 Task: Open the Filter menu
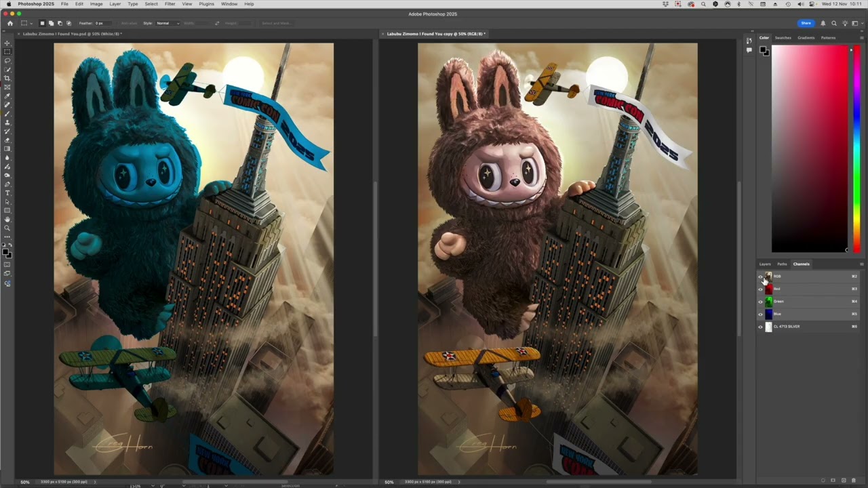(170, 4)
